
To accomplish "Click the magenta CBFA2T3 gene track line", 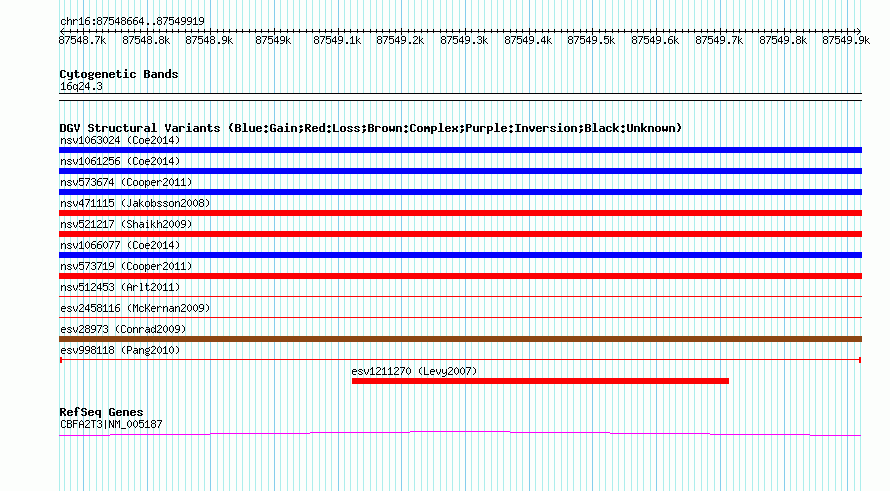I will click(460, 434).
